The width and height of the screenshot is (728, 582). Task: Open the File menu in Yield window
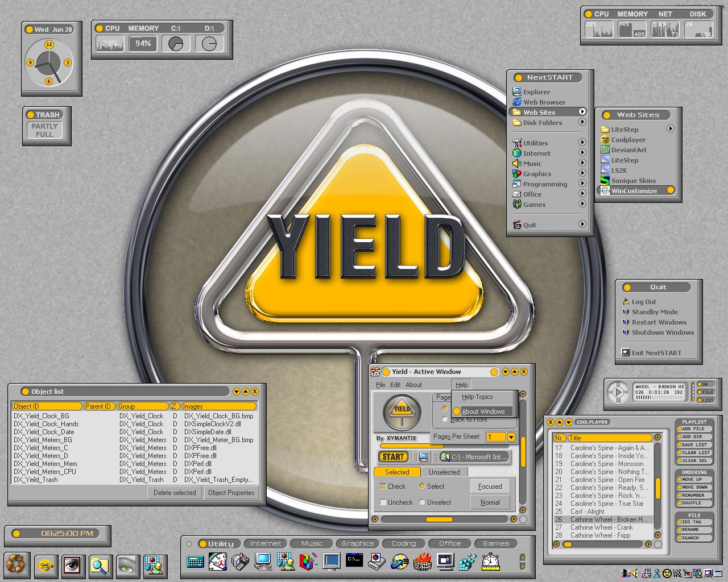(380, 385)
